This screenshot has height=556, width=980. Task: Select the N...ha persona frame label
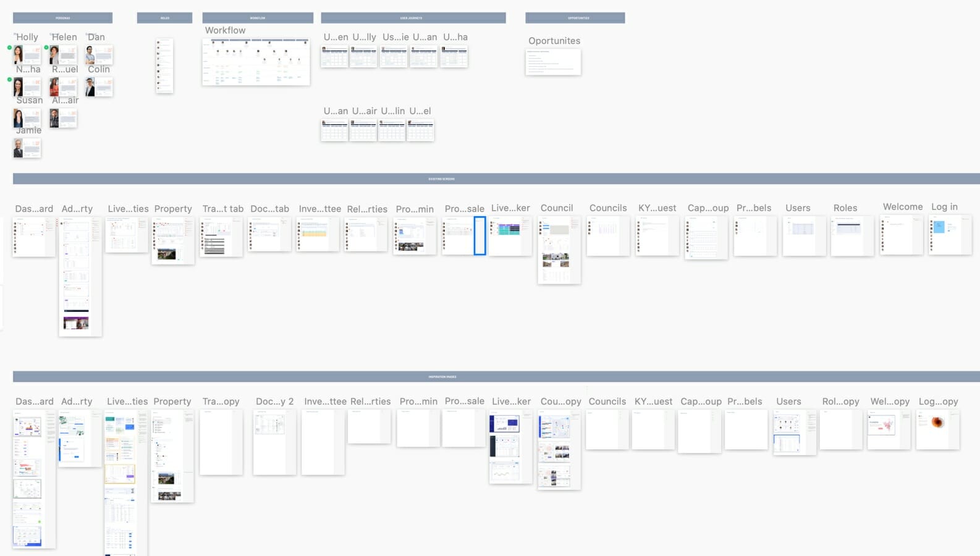tap(28, 69)
